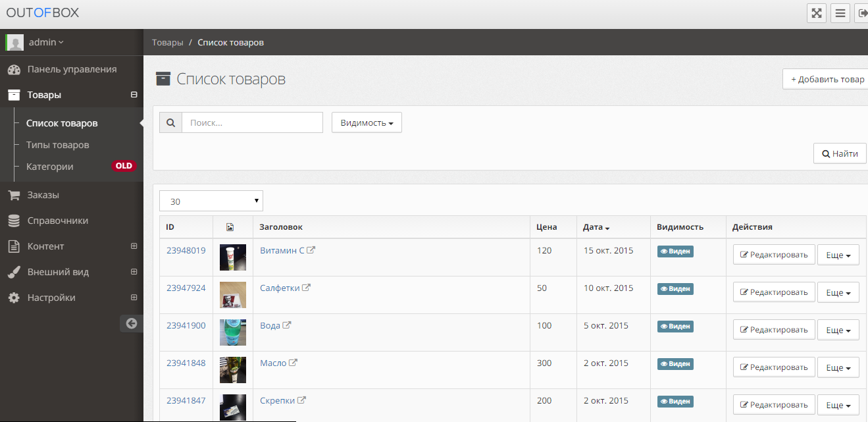868x422 pixels.
Task: Click the OUTOFBOX logo
Action: click(x=43, y=13)
